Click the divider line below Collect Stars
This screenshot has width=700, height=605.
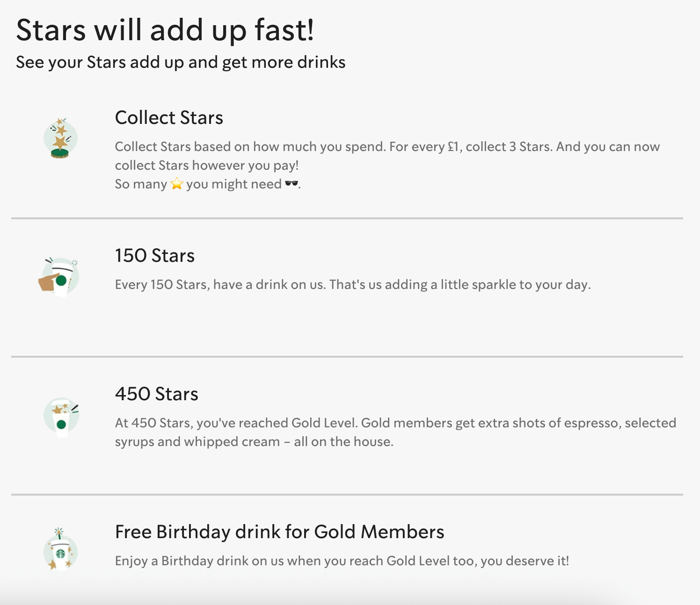(350, 217)
